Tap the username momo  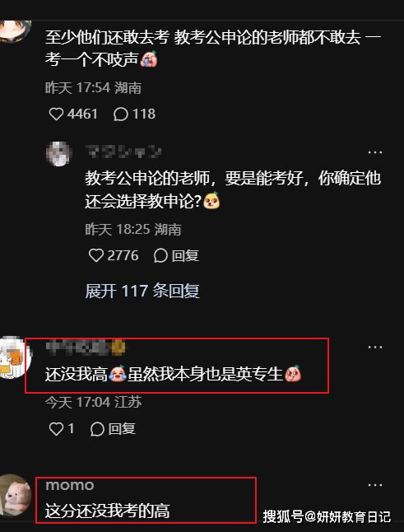point(70,485)
